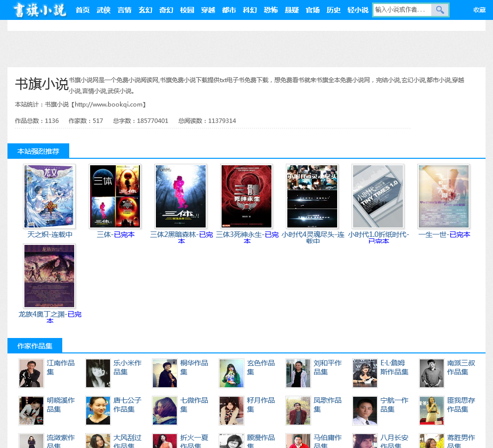Focus the novel or author search field
493x448 pixels.
click(x=402, y=10)
